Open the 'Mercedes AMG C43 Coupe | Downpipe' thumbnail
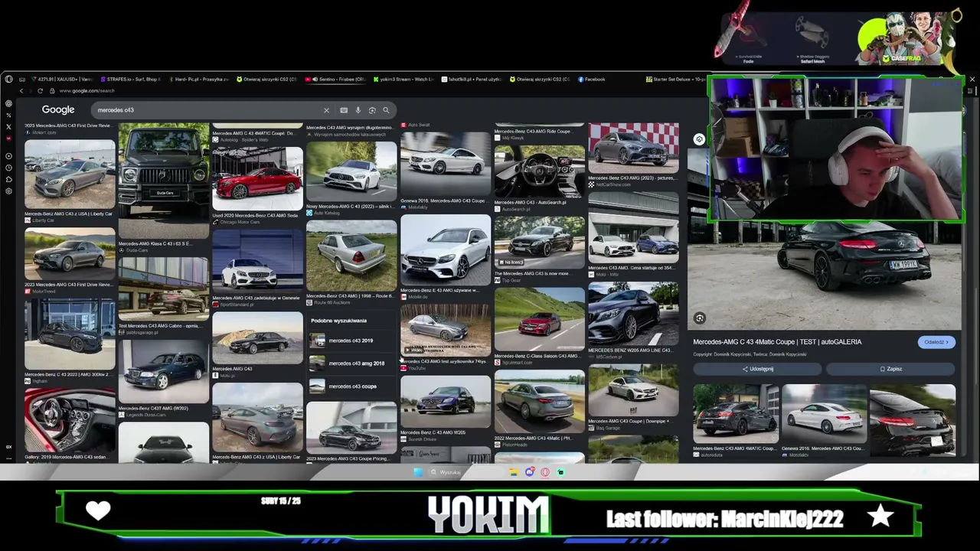This screenshot has width=980, height=551. coord(633,390)
